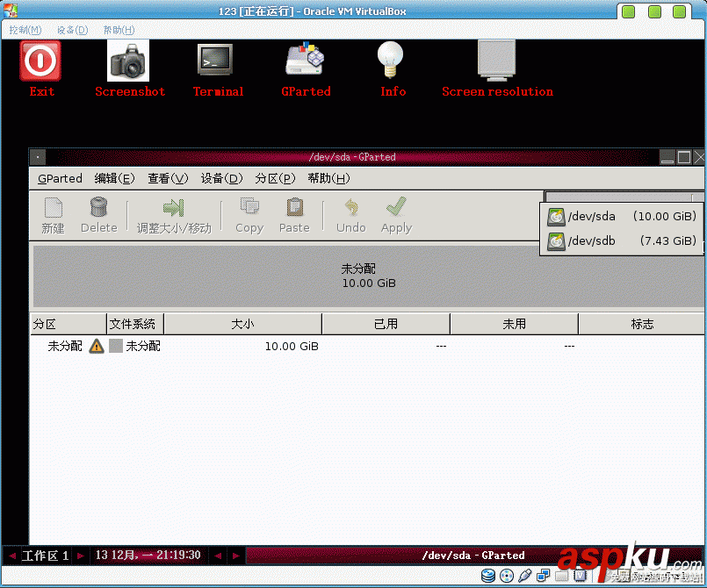This screenshot has width=707, height=588.
Task: Select /dev/sdb from device dropdown list
Action: coord(622,241)
